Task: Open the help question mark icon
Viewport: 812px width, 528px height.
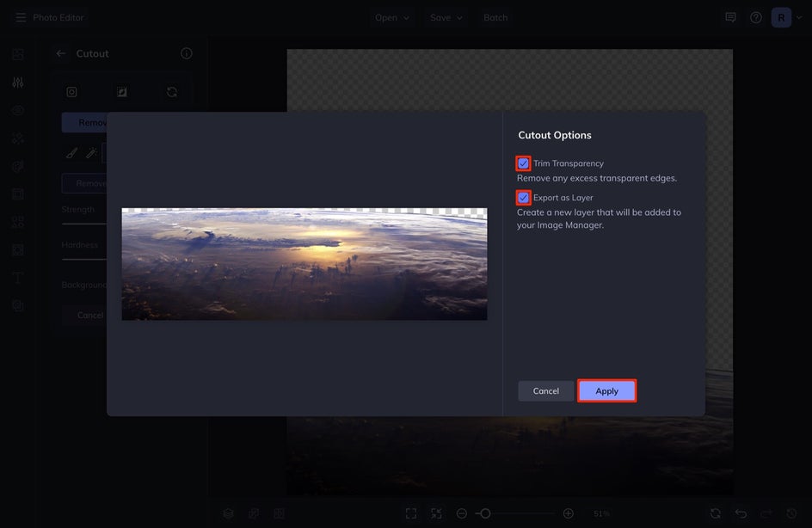Action: (x=756, y=17)
